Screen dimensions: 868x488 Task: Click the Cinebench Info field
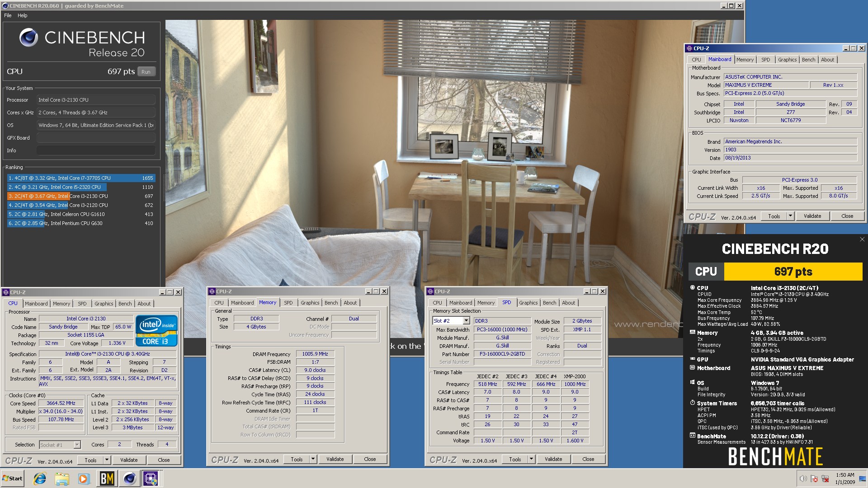[x=96, y=150]
